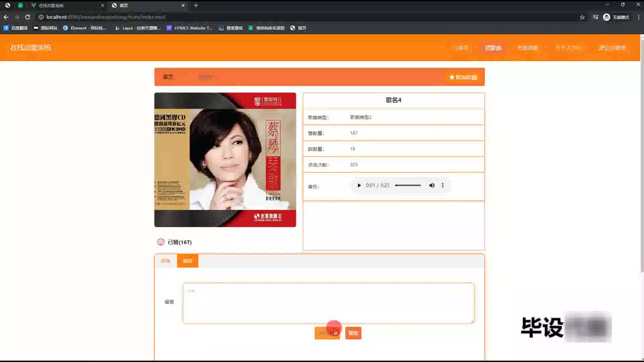The height and width of the screenshot is (362, 644).
Task: Open 歌曲 in top navigation
Action: pyautogui.click(x=493, y=48)
